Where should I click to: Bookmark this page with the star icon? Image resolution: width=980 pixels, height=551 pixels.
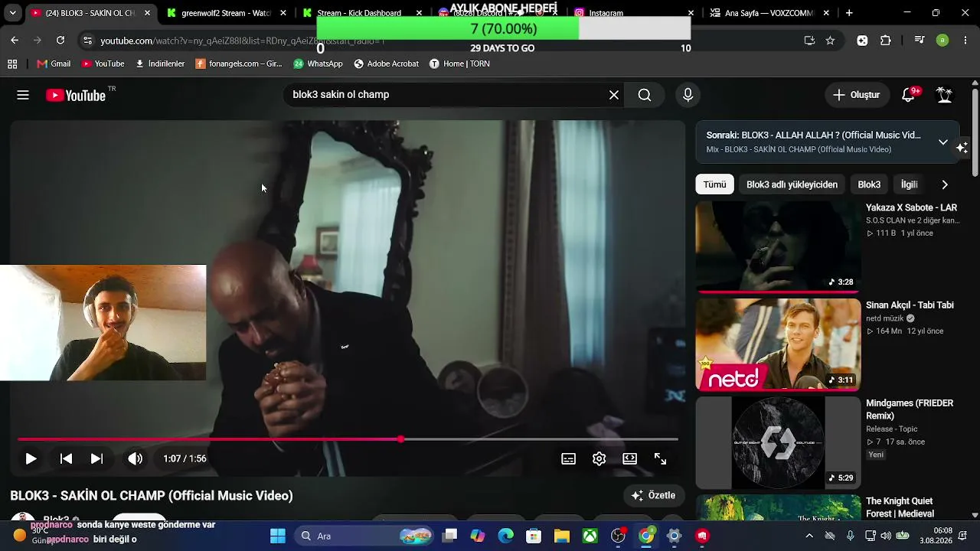(x=830, y=41)
